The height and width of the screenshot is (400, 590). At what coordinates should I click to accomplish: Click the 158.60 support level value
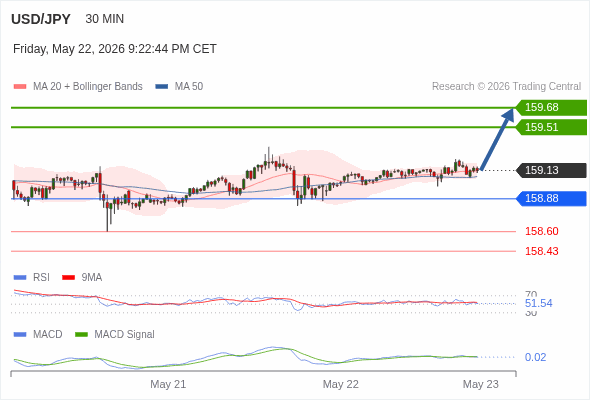pos(542,231)
